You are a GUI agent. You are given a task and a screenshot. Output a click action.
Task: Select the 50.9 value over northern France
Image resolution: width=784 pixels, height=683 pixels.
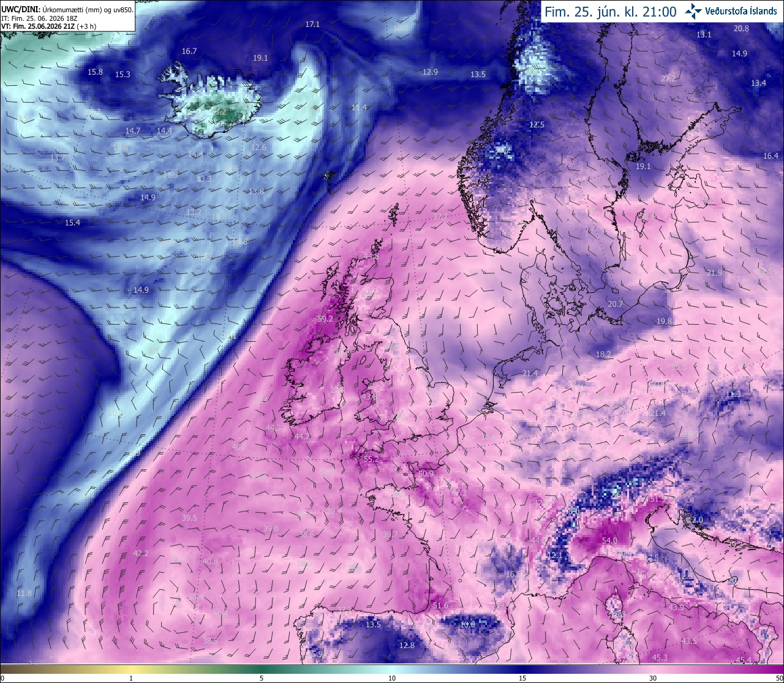(426, 474)
